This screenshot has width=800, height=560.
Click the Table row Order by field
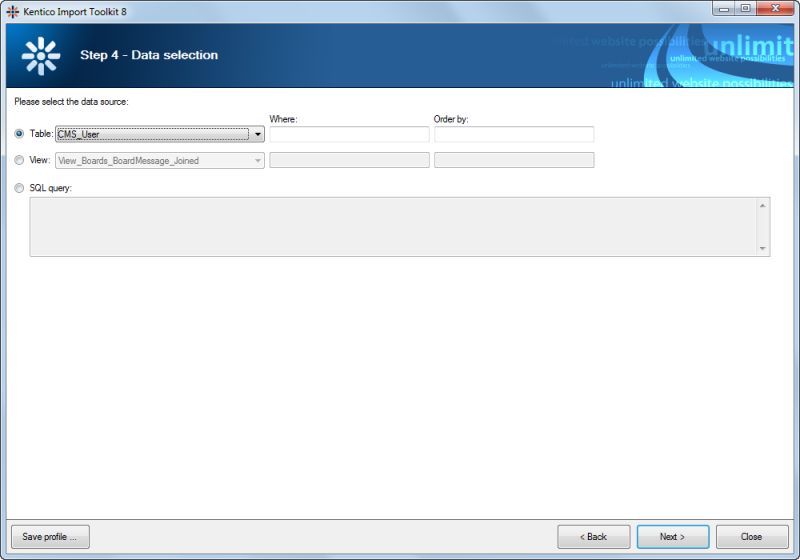point(514,134)
